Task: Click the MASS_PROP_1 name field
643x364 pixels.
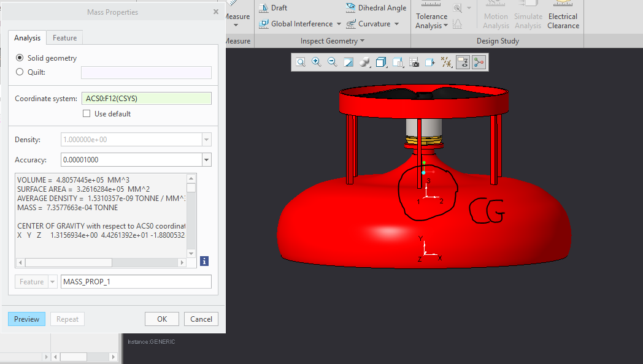Action: [x=136, y=282]
